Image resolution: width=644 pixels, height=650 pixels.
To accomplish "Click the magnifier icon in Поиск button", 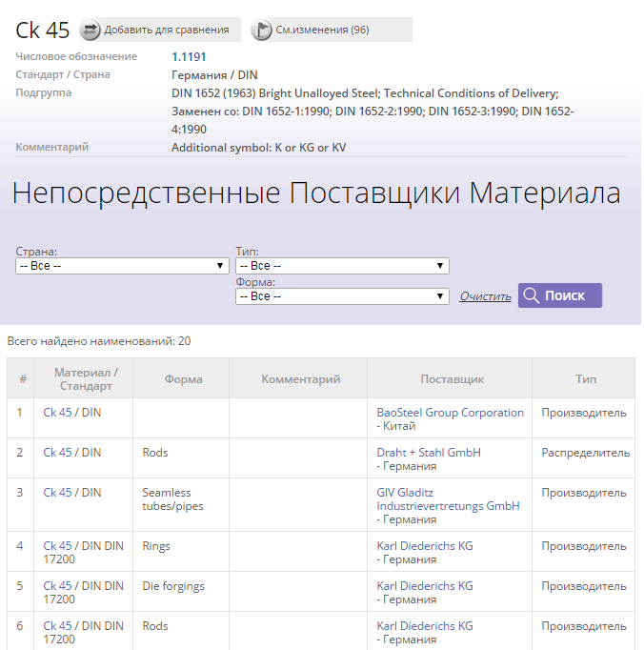I will tap(531, 295).
